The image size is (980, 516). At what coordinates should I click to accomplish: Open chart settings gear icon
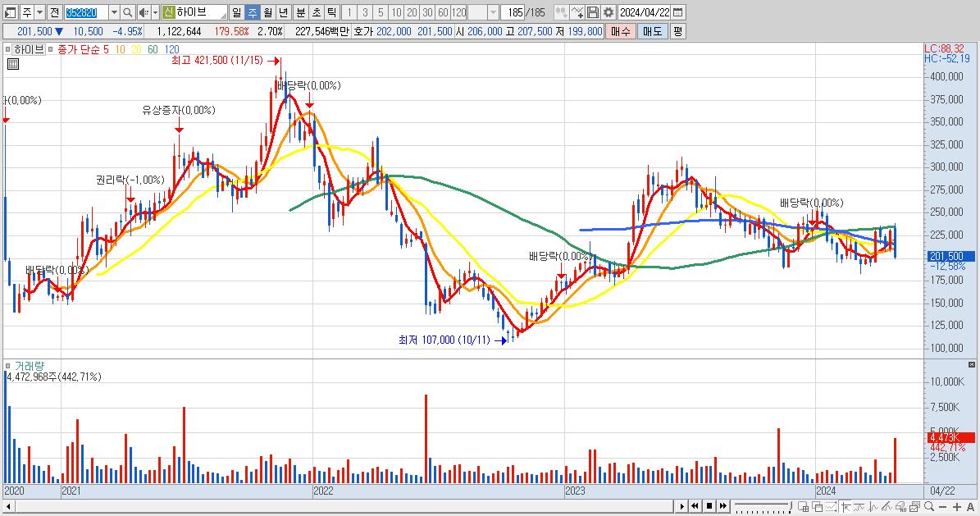609,11
